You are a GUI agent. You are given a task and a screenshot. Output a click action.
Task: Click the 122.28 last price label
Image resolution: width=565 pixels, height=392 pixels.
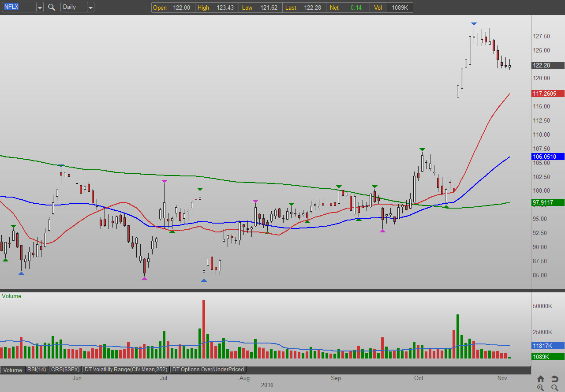(x=548, y=65)
